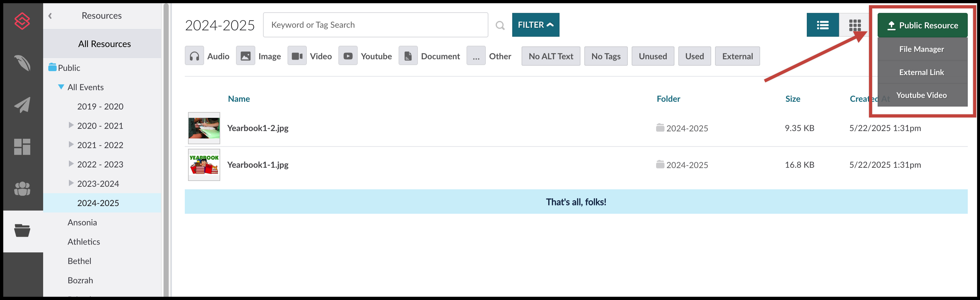Collapse the All Events tree
This screenshot has height=300, width=980.
click(61, 87)
